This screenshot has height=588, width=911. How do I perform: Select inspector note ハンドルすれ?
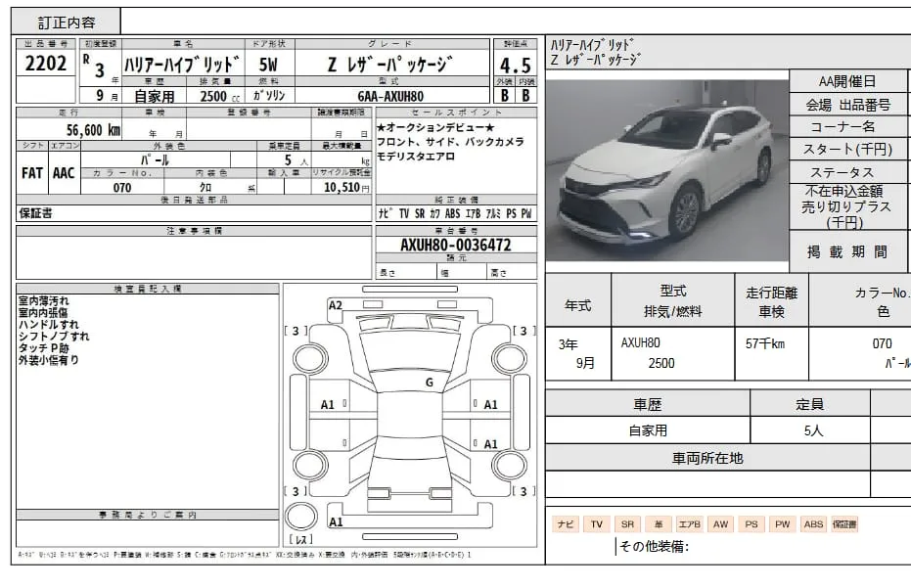[48, 324]
